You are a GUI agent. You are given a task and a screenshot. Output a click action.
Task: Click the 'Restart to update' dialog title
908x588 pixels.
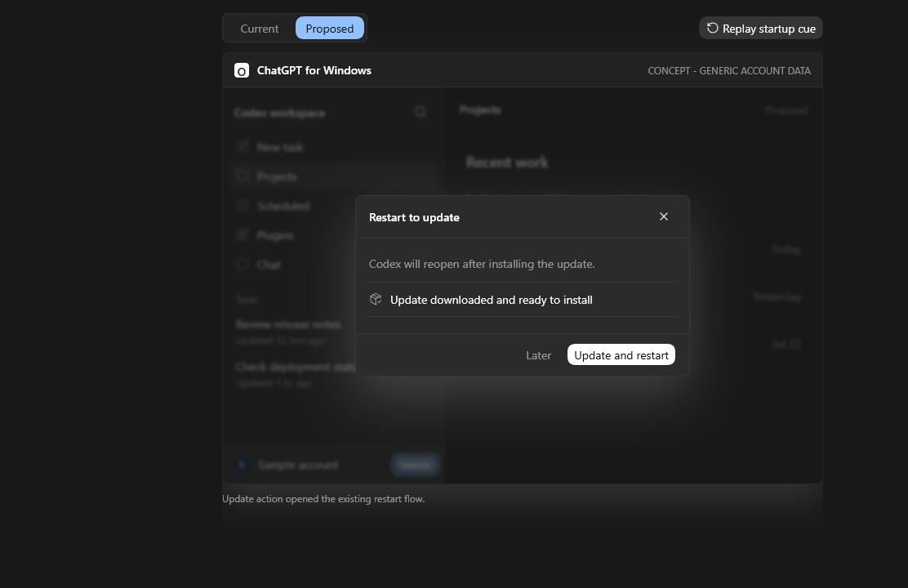tap(414, 217)
